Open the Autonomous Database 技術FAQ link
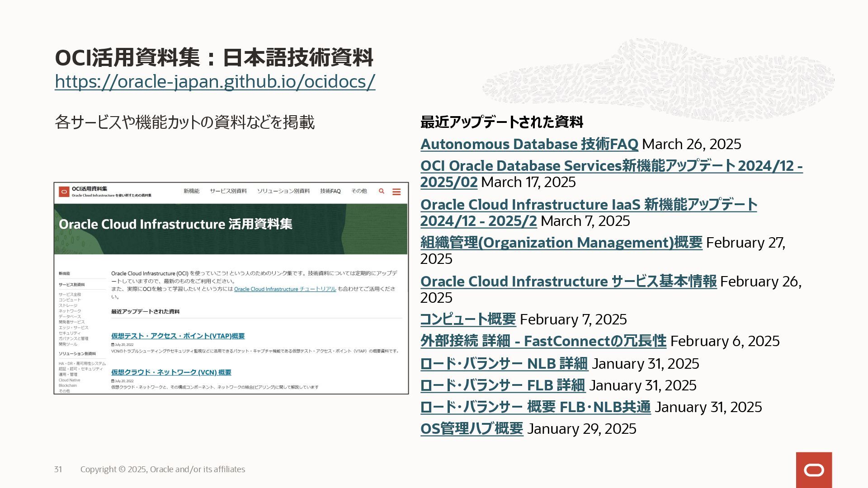Viewport: 868px width, 488px height. coord(529,144)
